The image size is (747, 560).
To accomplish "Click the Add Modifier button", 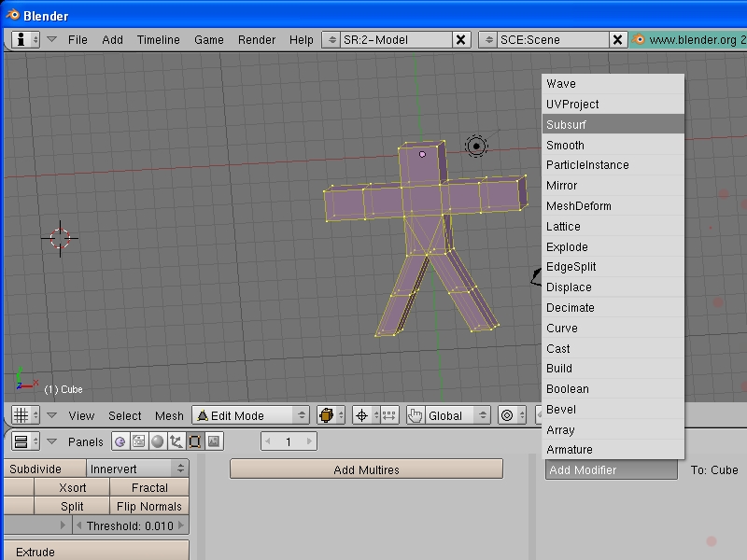I will [612, 470].
